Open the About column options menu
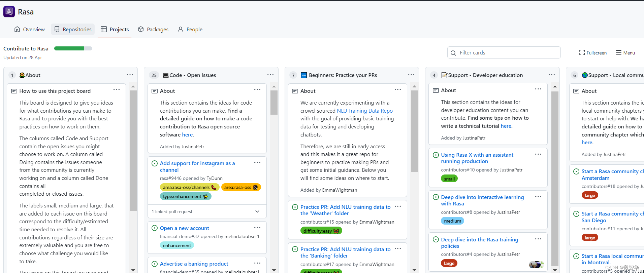Image resolution: width=644 pixels, height=273 pixels. 130,75
